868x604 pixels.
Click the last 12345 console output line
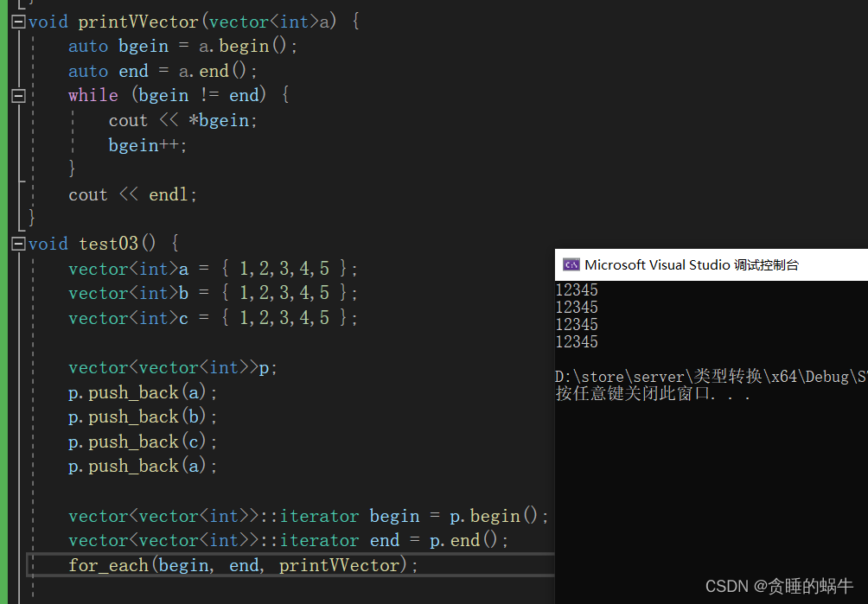[x=577, y=342]
